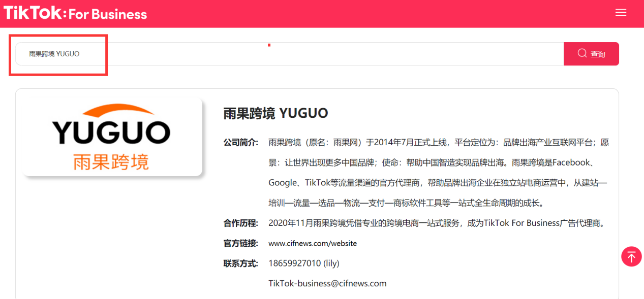Click the 官方链接 label
Image resolution: width=644 pixels, height=299 pixels.
pos(239,243)
